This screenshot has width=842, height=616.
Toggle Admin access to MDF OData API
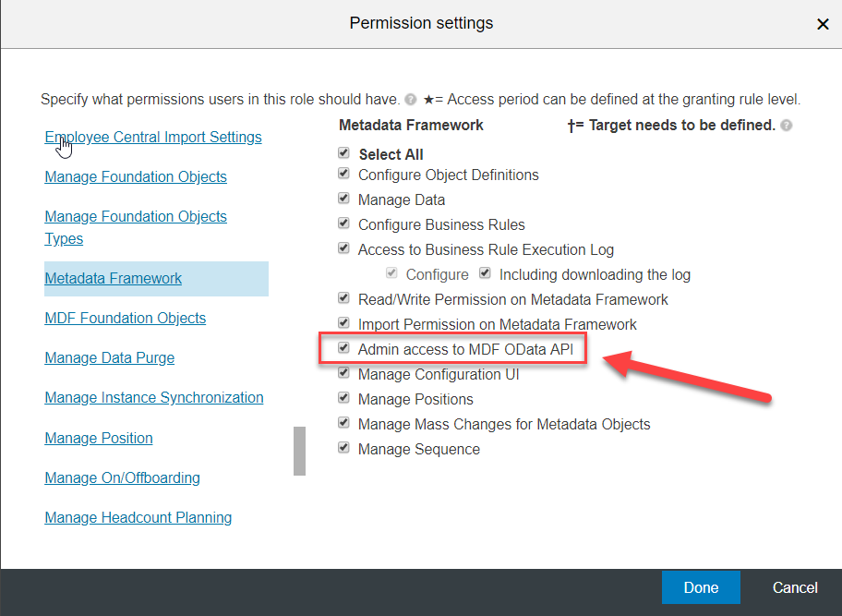343,348
